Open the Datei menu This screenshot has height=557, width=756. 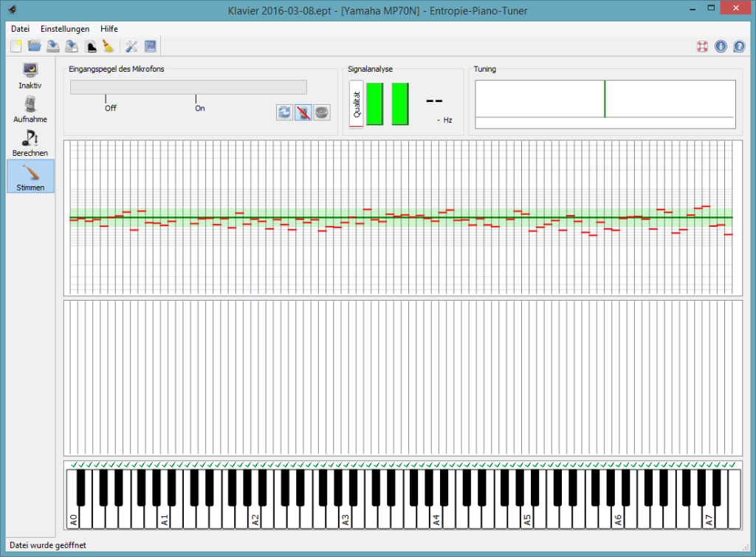pyautogui.click(x=21, y=29)
